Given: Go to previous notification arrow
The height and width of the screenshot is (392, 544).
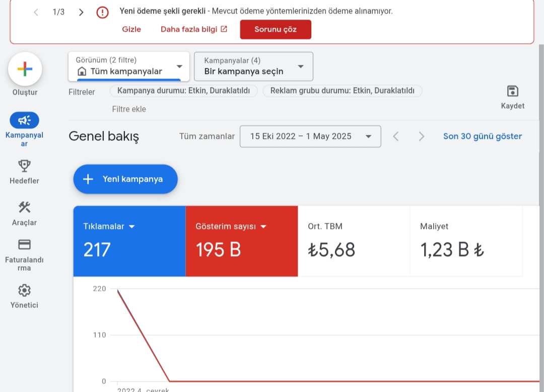Looking at the screenshot, I should [36, 13].
